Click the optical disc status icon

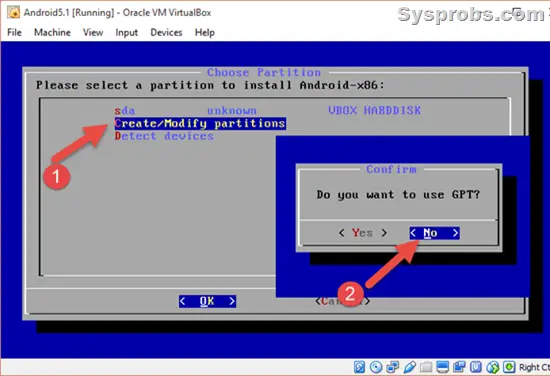(x=376, y=367)
